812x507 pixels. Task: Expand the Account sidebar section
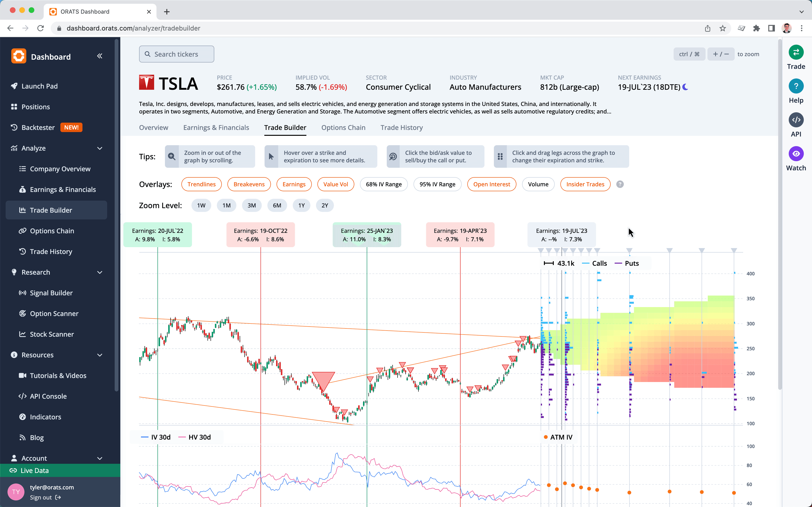pyautogui.click(x=100, y=458)
